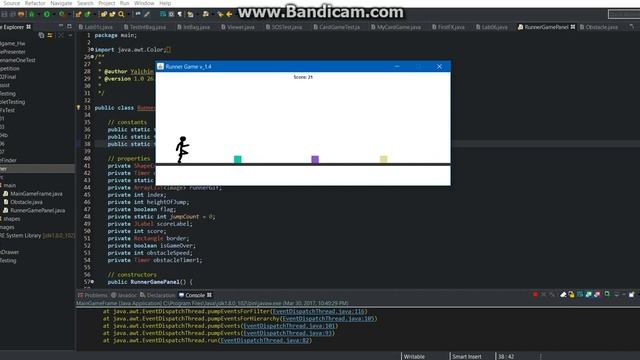Toggle Link with Editor in Package Explorer
Image resolution: width=640 pixels, height=360 pixels.
(x=50, y=36)
